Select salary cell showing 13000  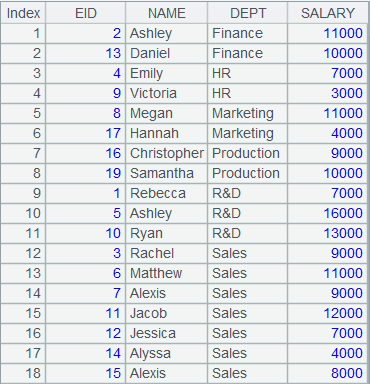pyautogui.click(x=328, y=233)
